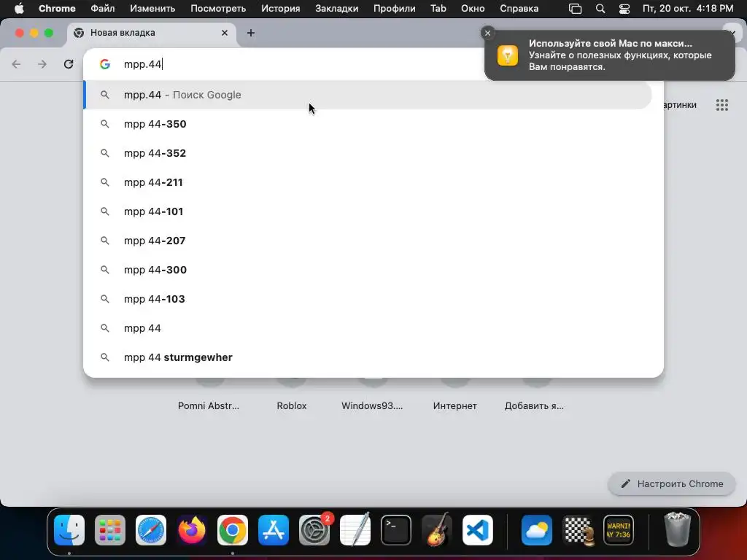Screen dimensions: 747x560
Task: Open the App Store dock icon
Action: point(274,530)
